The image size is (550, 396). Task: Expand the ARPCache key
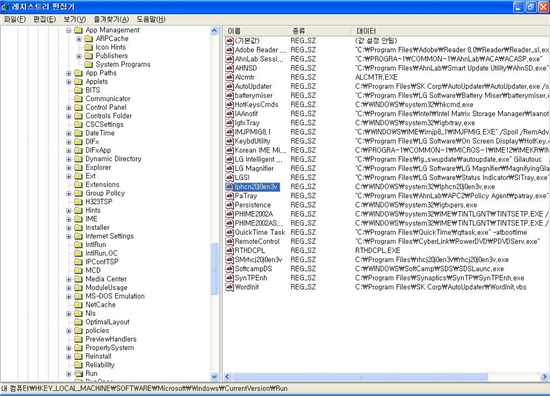coord(79,39)
